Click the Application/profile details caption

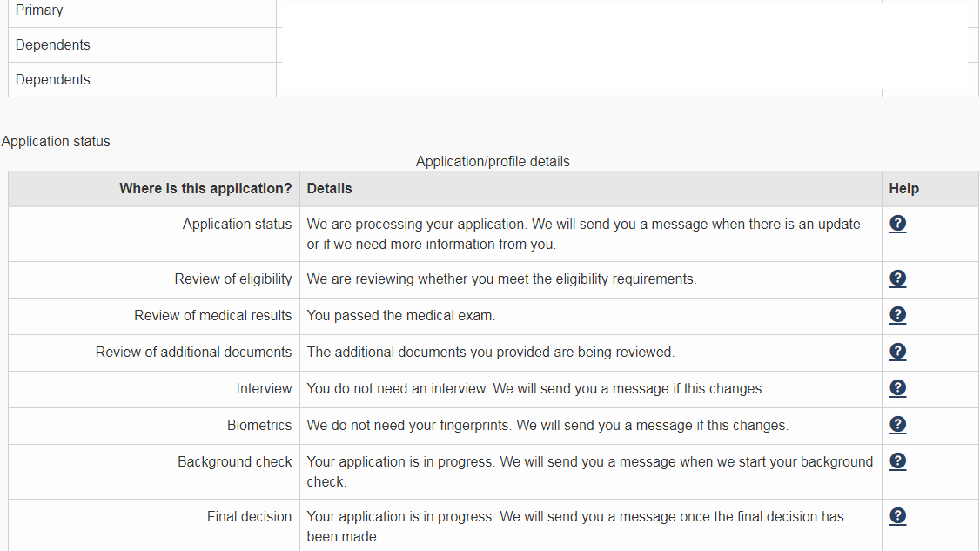(493, 161)
